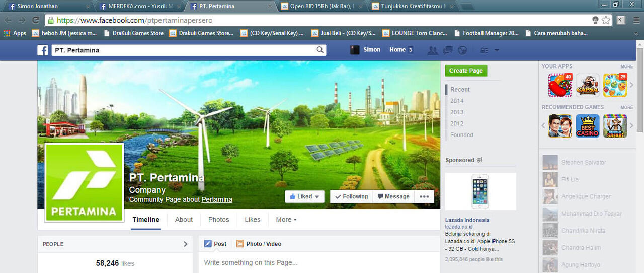
Task: Open Best Casino game icon
Action: (x=587, y=126)
